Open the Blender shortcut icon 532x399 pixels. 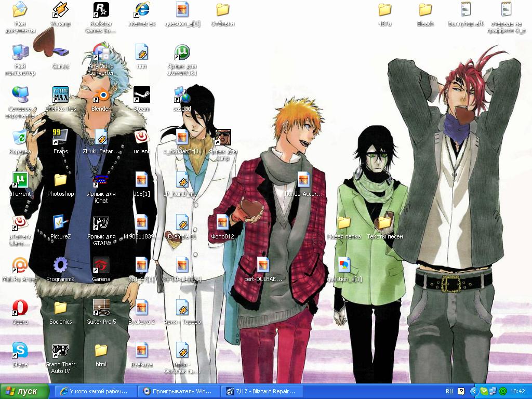click(101, 96)
